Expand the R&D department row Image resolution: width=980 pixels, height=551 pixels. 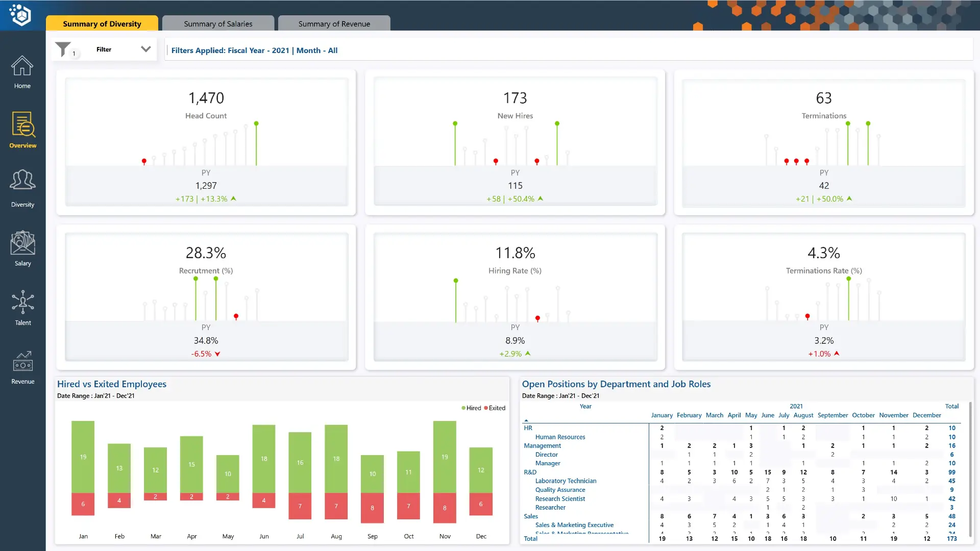(x=530, y=472)
